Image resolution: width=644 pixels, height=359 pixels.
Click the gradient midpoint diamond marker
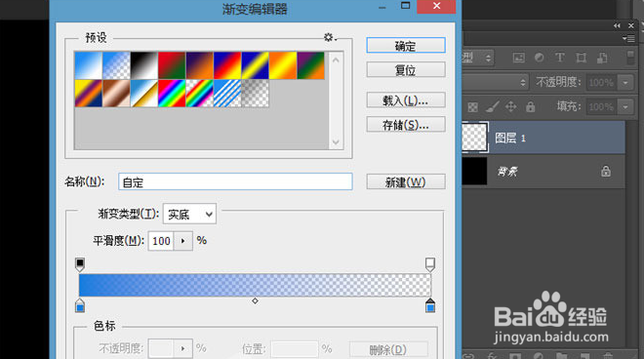(x=255, y=301)
